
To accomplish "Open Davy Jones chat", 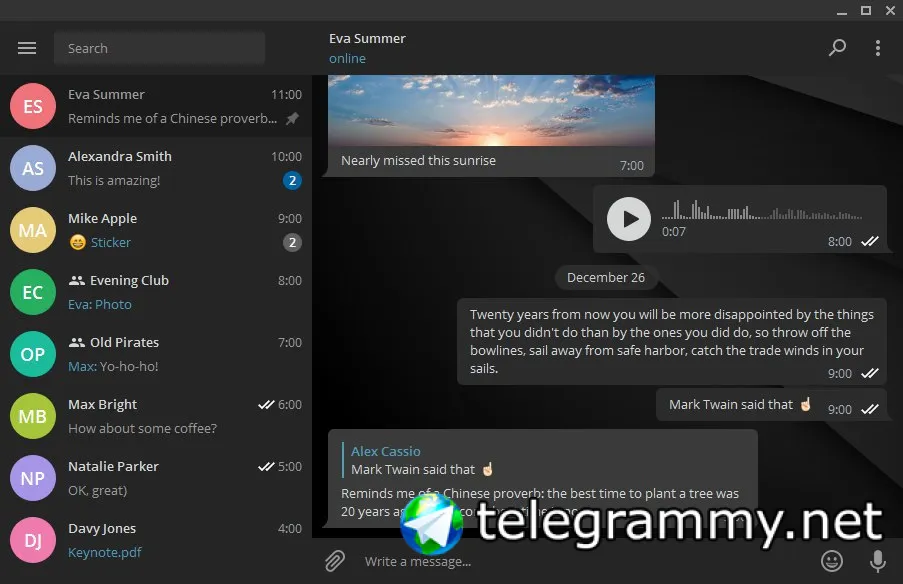I will (156, 540).
